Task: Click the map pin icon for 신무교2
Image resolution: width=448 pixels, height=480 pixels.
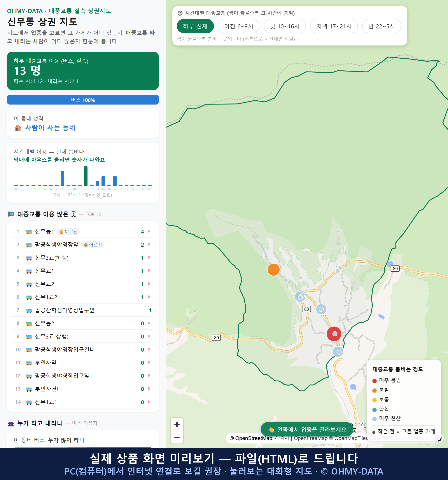Action: tap(149, 284)
